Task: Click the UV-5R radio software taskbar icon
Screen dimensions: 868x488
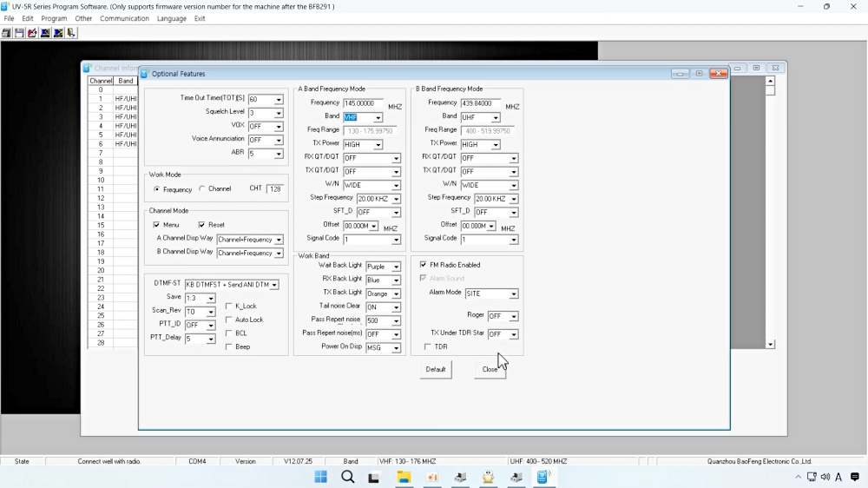Action: coord(543,477)
